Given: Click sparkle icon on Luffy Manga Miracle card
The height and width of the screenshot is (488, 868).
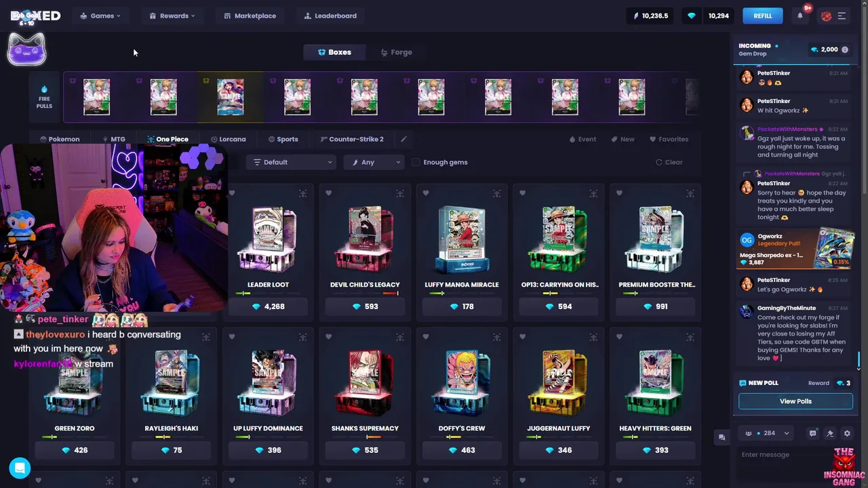Looking at the screenshot, I should pyautogui.click(x=496, y=194).
